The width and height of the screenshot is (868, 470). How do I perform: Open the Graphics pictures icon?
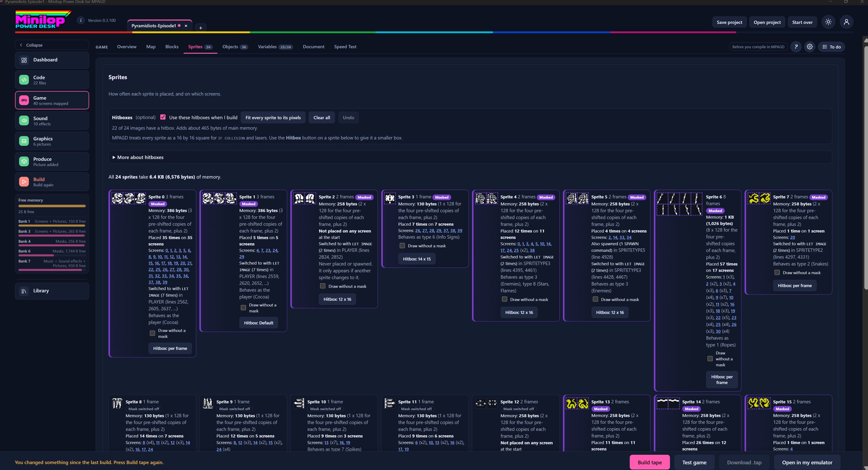pyautogui.click(x=24, y=141)
